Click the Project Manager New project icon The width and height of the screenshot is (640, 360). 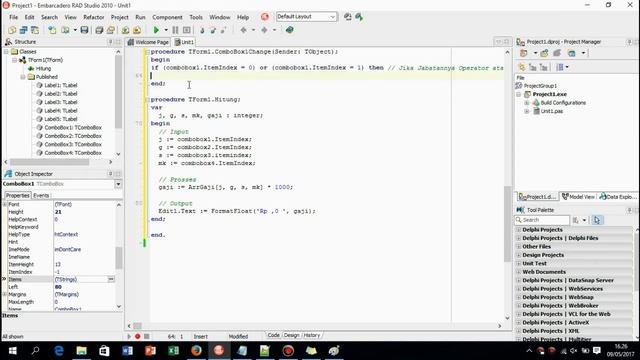coord(544,53)
